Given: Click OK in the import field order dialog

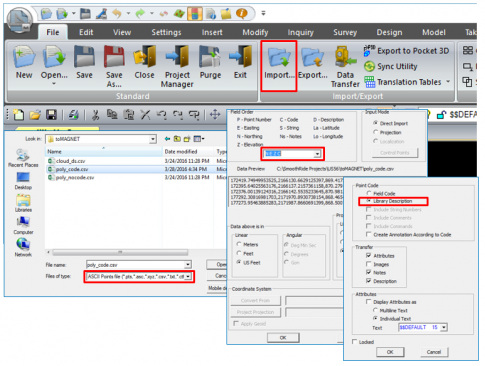Looking at the screenshot, I should (283, 338).
